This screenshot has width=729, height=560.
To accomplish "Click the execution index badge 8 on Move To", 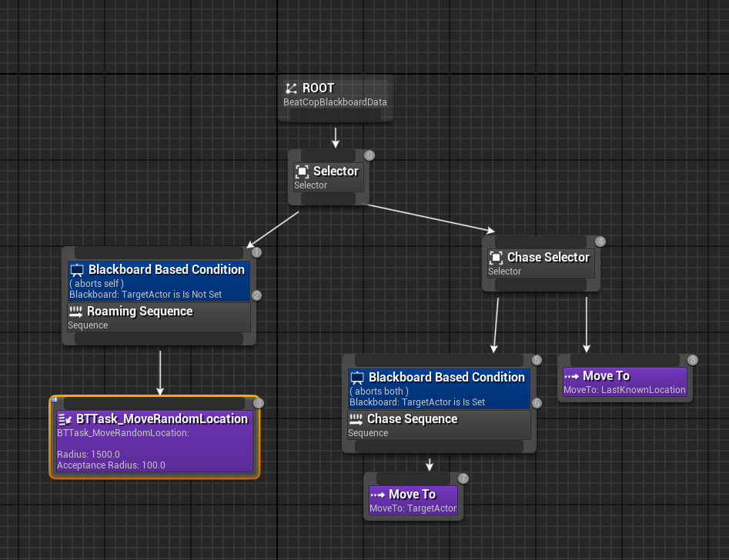I will (693, 360).
